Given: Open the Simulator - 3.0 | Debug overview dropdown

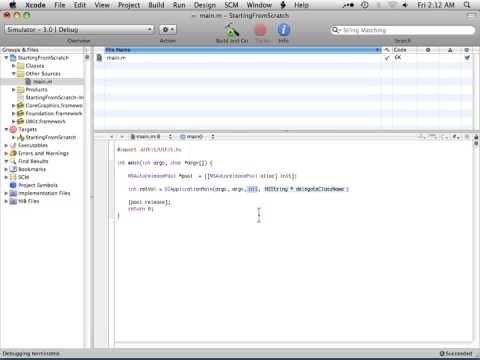Looking at the screenshot, I should tap(79, 29).
